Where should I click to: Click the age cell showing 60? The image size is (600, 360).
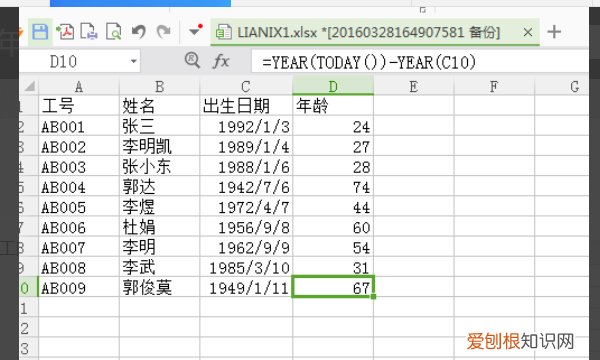333,227
